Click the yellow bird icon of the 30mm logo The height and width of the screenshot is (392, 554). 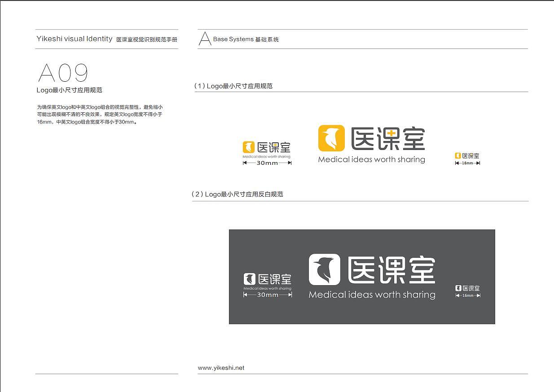(249, 147)
